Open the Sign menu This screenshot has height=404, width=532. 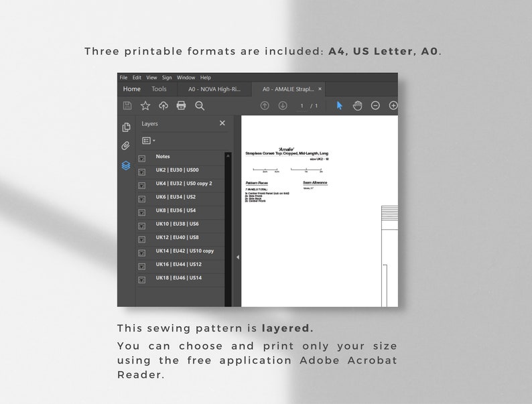click(x=167, y=78)
